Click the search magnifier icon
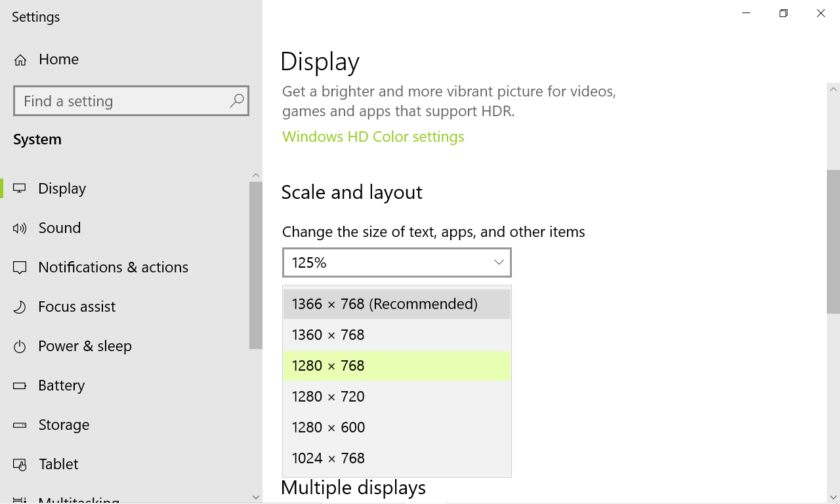 [x=237, y=100]
